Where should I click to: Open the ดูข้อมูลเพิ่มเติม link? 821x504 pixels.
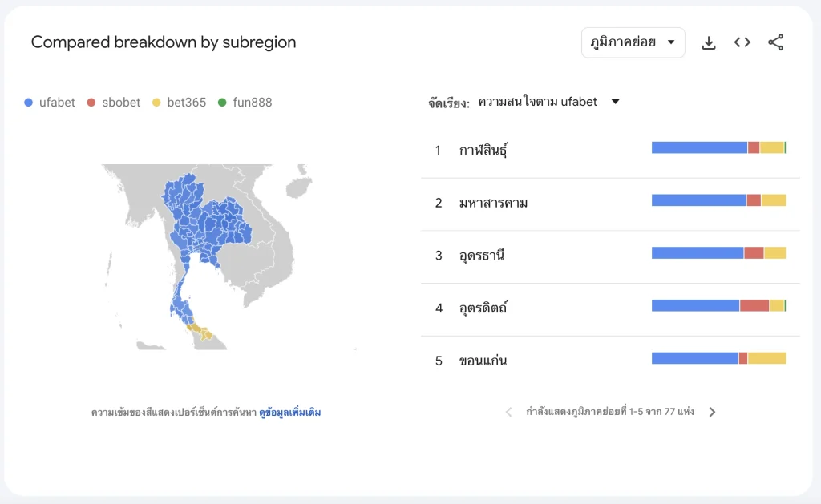coord(291,411)
